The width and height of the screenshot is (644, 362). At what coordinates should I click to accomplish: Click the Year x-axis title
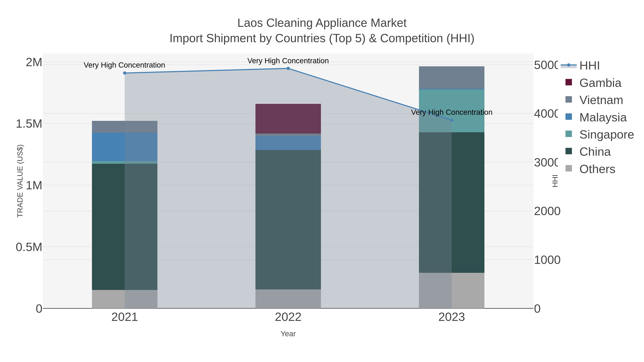[x=288, y=334]
